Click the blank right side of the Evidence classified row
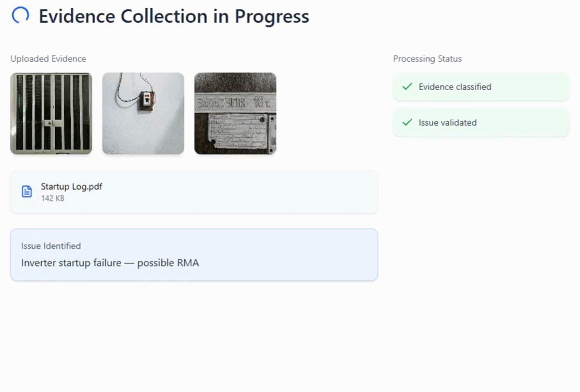 pyautogui.click(x=535, y=87)
